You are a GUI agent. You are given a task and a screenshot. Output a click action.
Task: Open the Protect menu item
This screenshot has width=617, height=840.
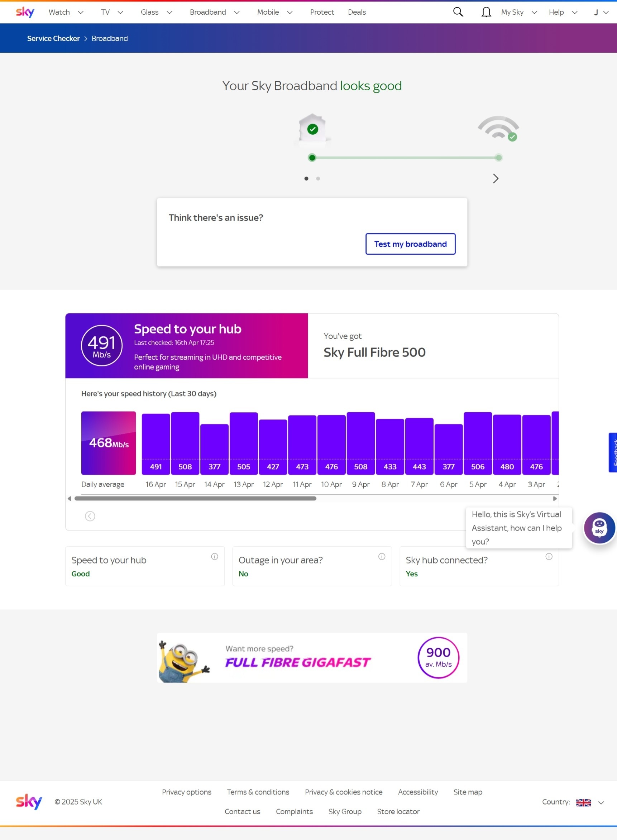click(x=321, y=12)
